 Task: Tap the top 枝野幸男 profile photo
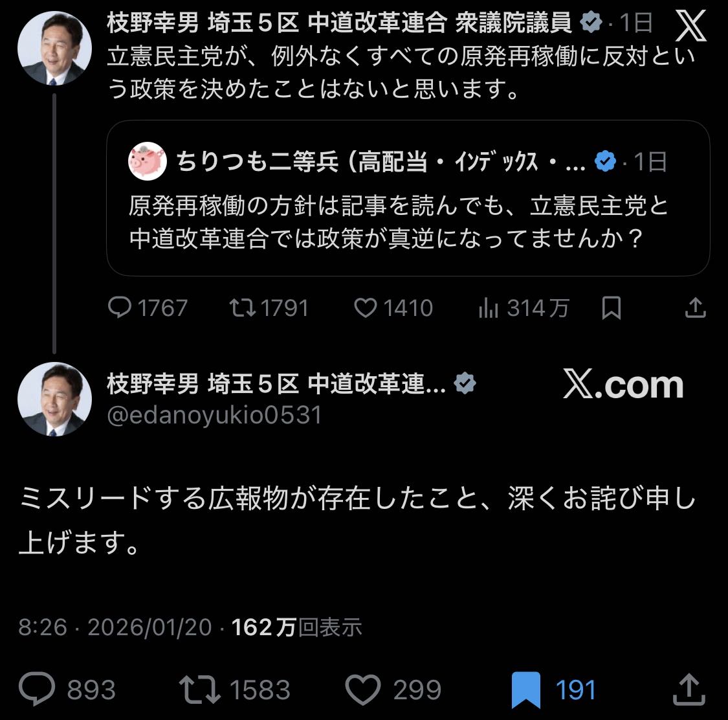coord(54,49)
